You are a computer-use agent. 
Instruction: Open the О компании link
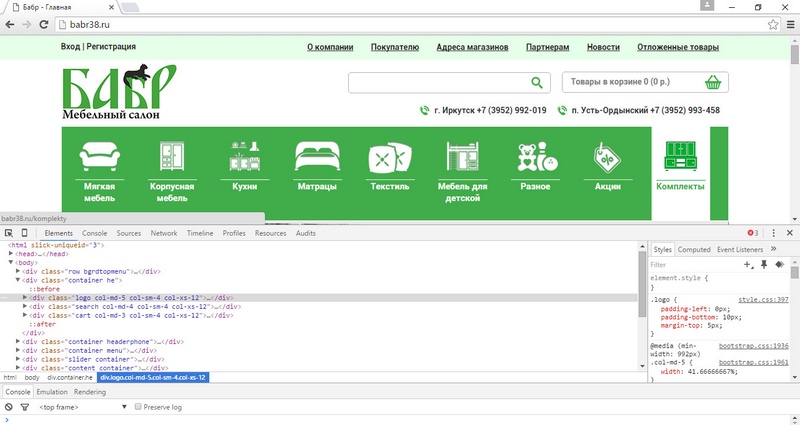(x=330, y=47)
